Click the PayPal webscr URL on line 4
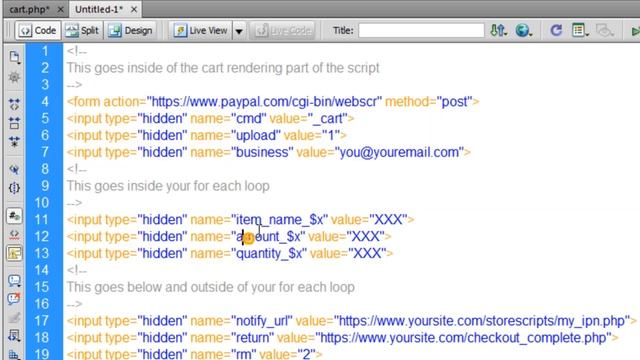 pos(264,102)
